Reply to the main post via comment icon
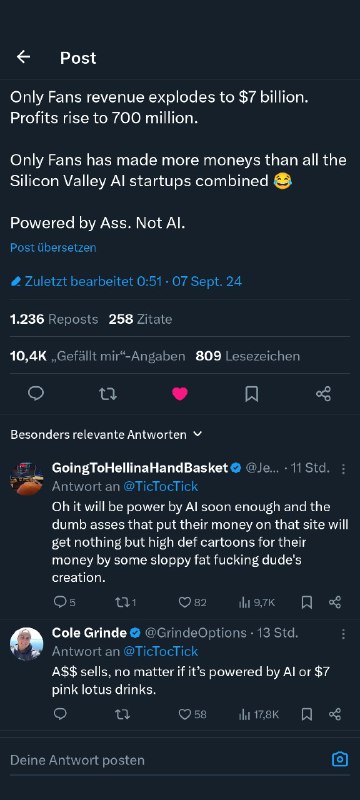 [x=36, y=394]
